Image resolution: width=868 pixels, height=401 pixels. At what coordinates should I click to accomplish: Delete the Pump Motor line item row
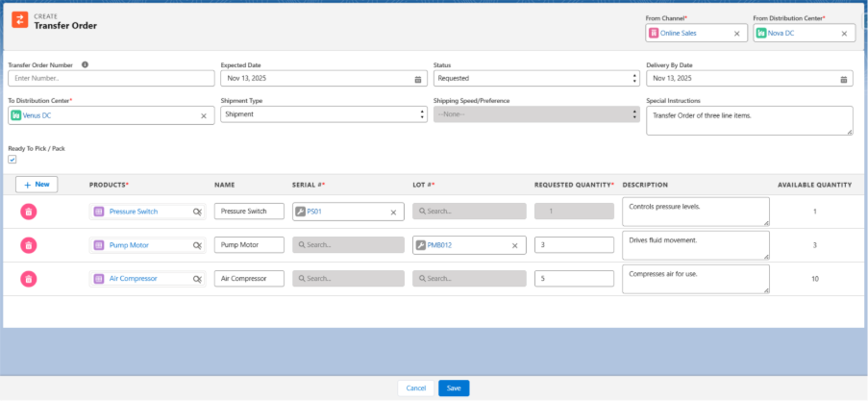tap(29, 245)
